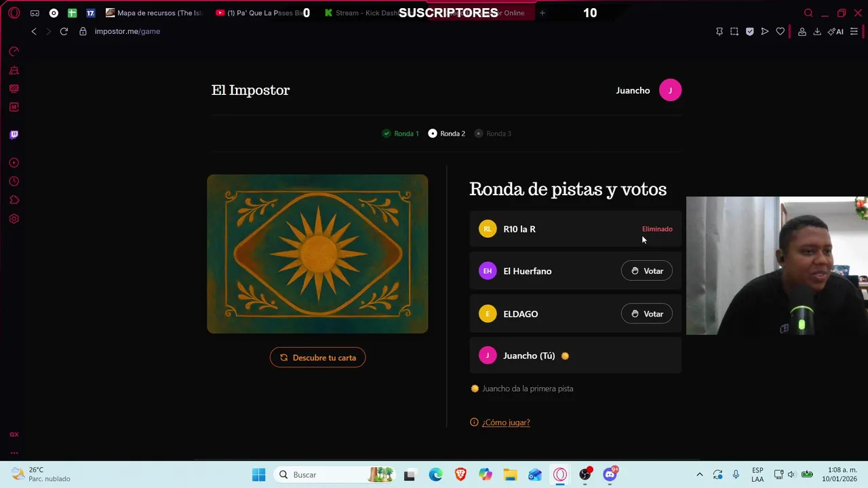Click the ESP LAA language indicator

point(757,474)
